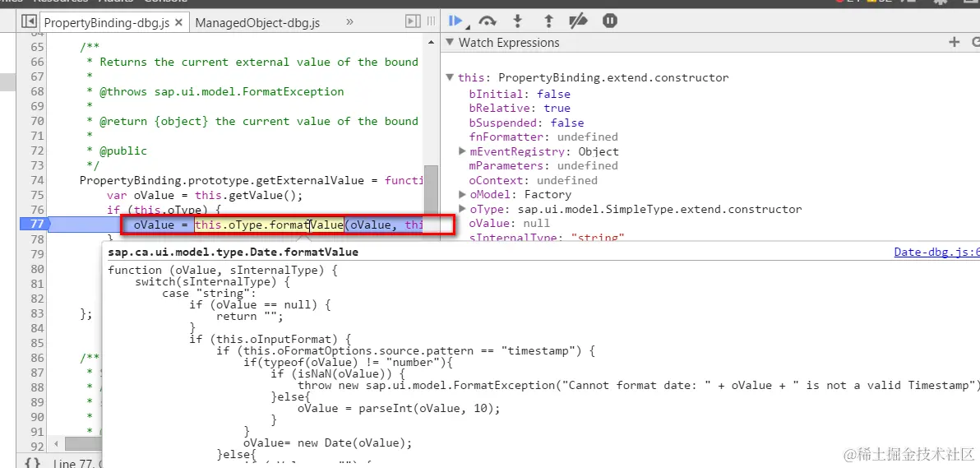The height and width of the screenshot is (468, 980).
Task: Open the hidden tabs overflow chevron
Action: [349, 22]
